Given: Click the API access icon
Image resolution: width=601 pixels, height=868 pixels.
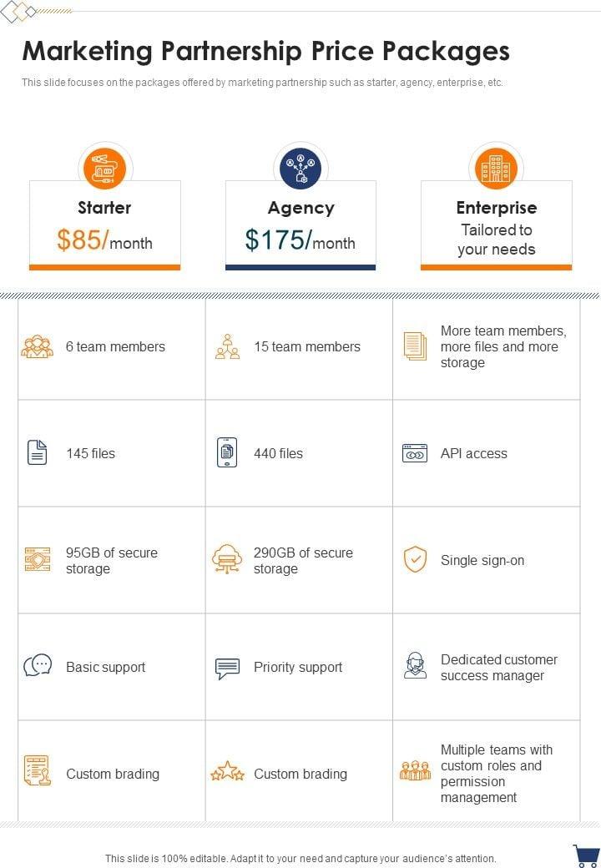Looking at the screenshot, I should (415, 453).
